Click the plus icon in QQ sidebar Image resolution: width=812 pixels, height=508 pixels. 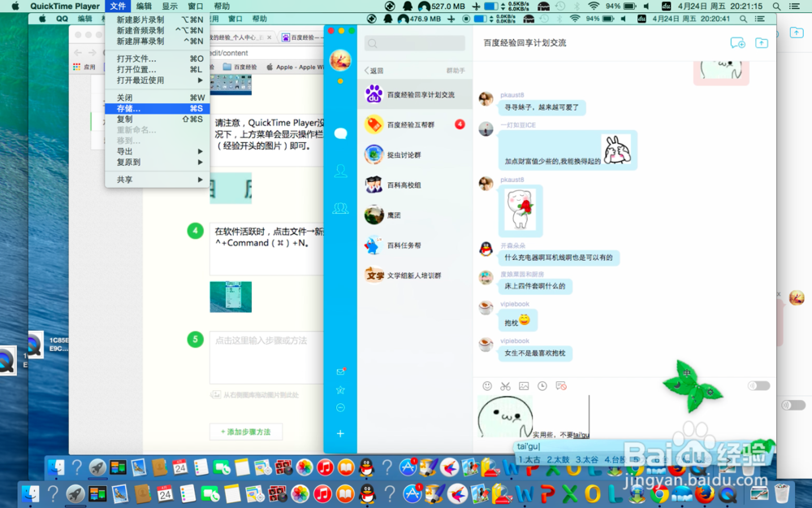[340, 433]
